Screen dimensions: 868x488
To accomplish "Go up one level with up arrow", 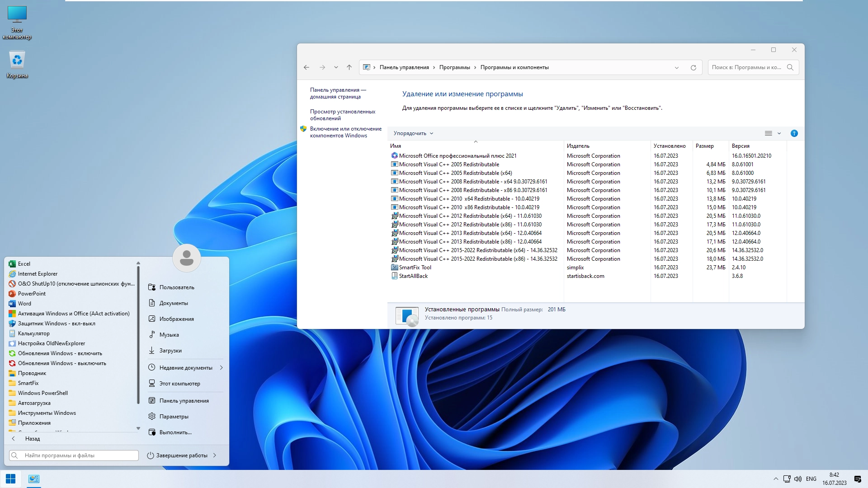I will tap(349, 67).
